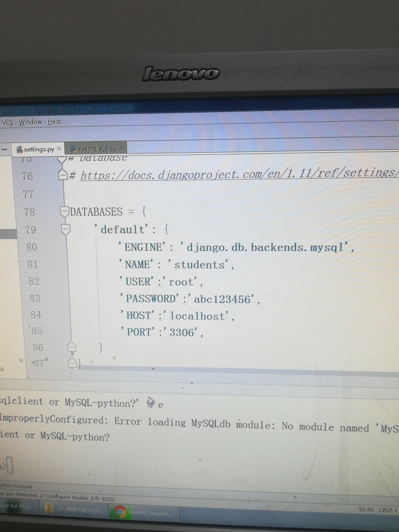This screenshot has width=399, height=532.
Task: Click the settings.py file icon
Action: (x=20, y=150)
